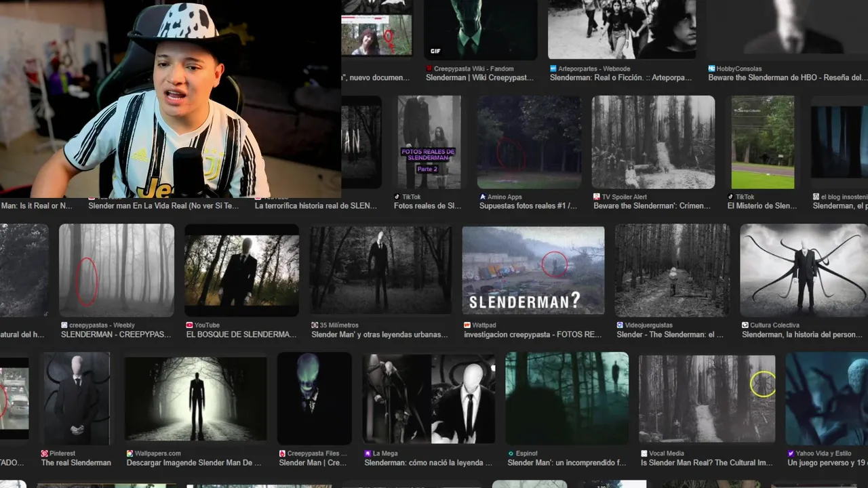
Task: Open 'Un juego perverso y 19' Yahoo link
Action: pos(827,463)
